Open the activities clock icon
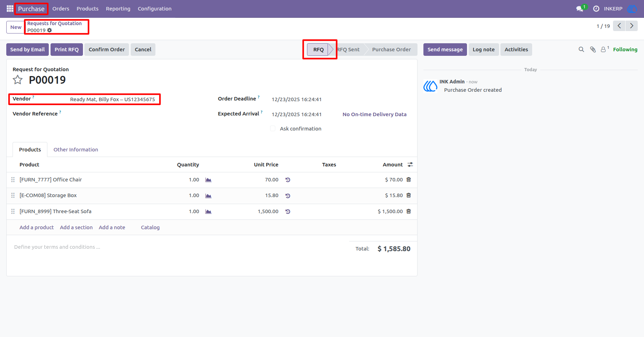 pyautogui.click(x=596, y=8)
